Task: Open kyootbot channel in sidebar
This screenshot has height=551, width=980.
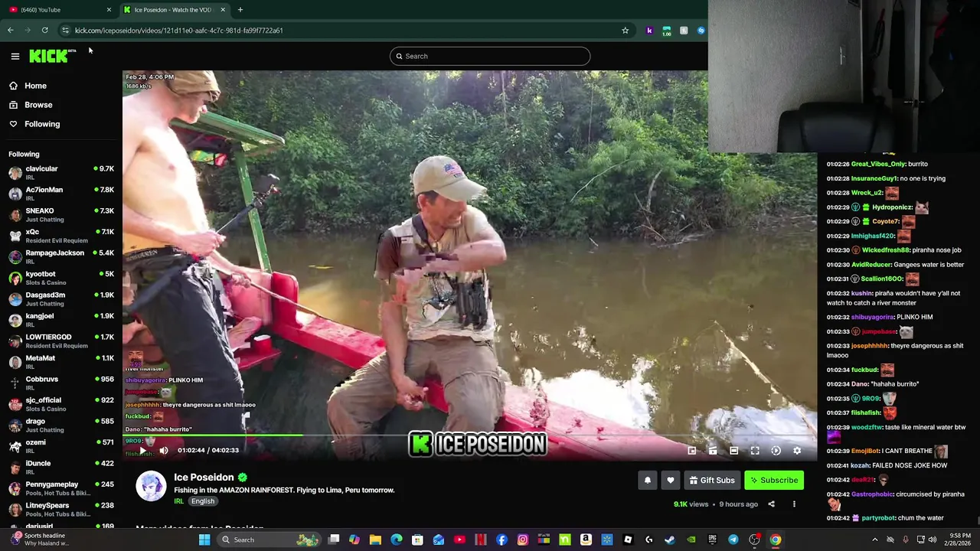Action: click(61, 278)
